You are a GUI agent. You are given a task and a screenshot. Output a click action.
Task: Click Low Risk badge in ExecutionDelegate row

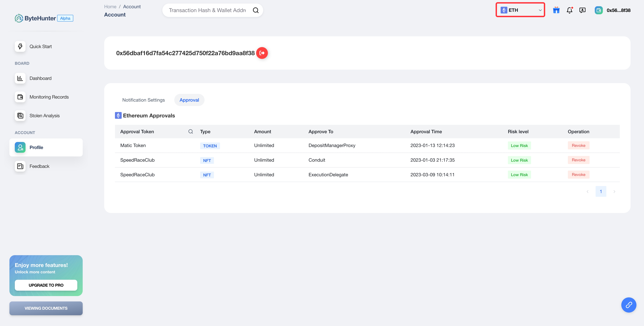tap(519, 175)
